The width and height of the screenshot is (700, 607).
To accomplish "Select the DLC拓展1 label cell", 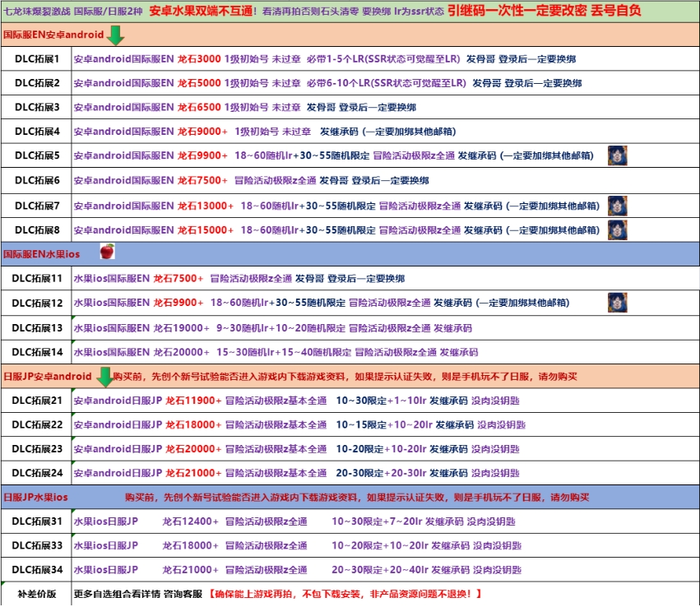I will coord(36,59).
